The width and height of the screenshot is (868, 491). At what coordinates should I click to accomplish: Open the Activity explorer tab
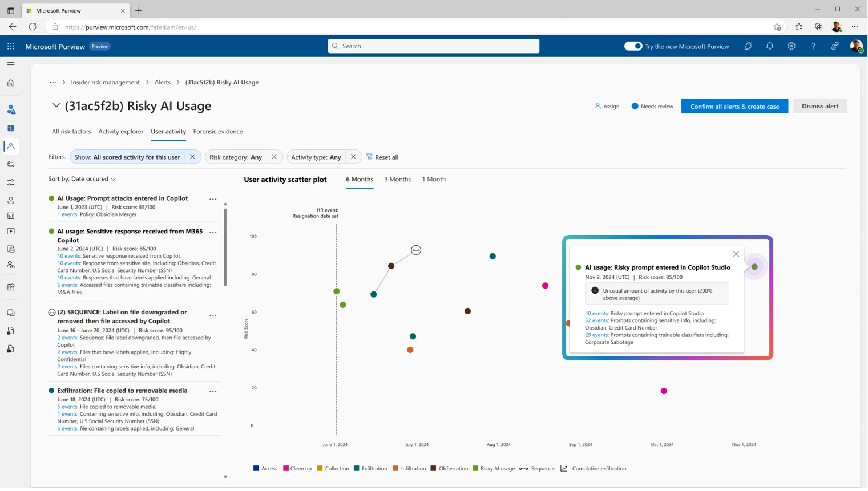pos(120,132)
